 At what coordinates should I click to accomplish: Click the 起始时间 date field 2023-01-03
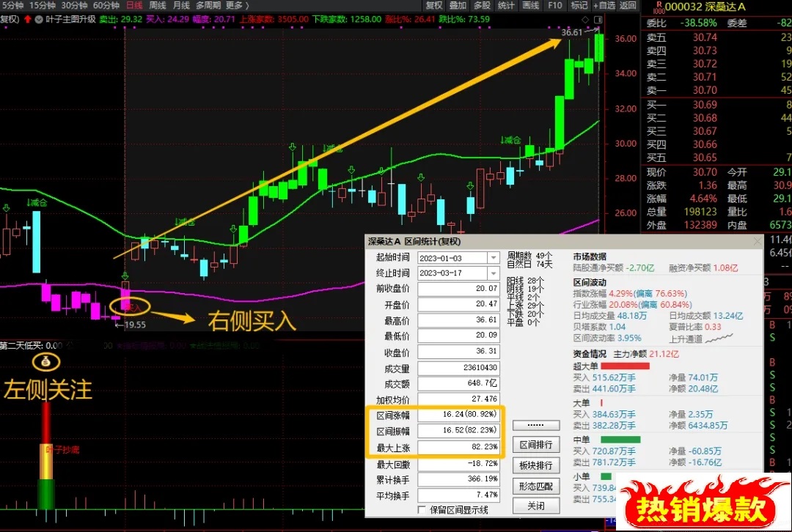452,258
